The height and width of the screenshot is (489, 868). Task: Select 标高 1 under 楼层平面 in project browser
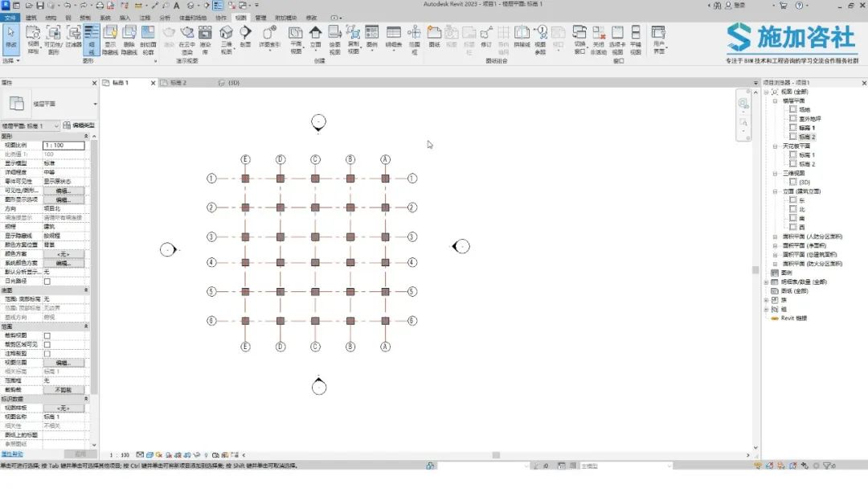tap(807, 128)
